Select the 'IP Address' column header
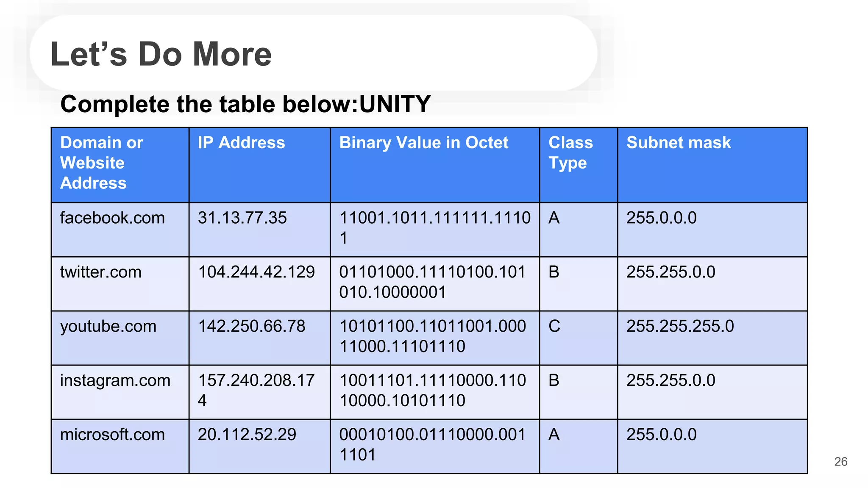This screenshot has width=868, height=488. point(241,143)
